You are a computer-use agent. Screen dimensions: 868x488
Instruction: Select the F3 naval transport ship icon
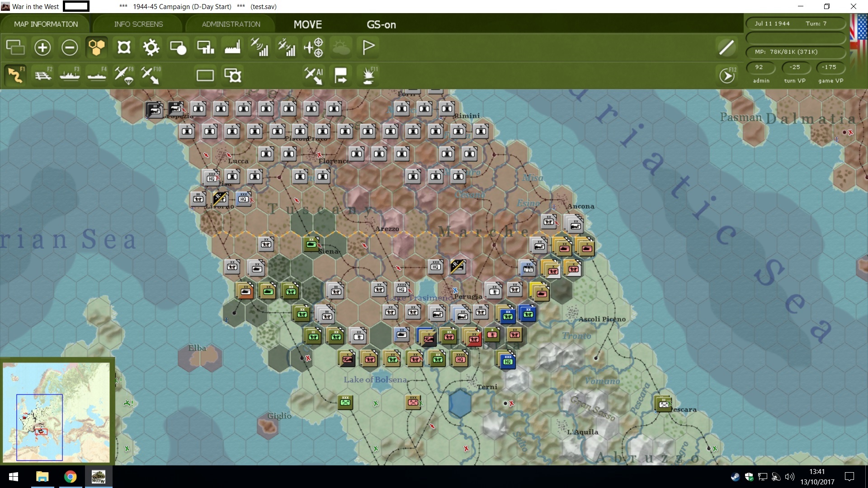coord(70,75)
